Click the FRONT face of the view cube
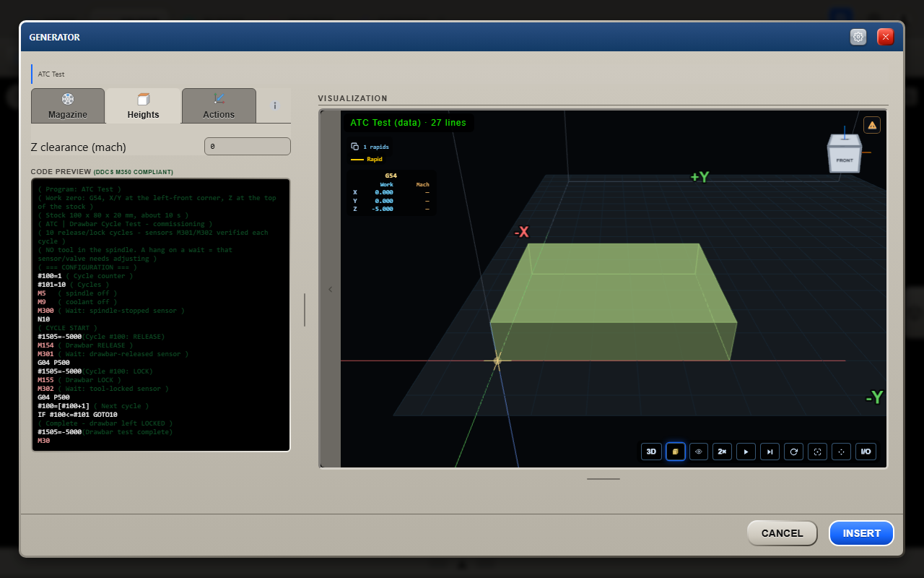The height and width of the screenshot is (578, 924). (x=845, y=160)
